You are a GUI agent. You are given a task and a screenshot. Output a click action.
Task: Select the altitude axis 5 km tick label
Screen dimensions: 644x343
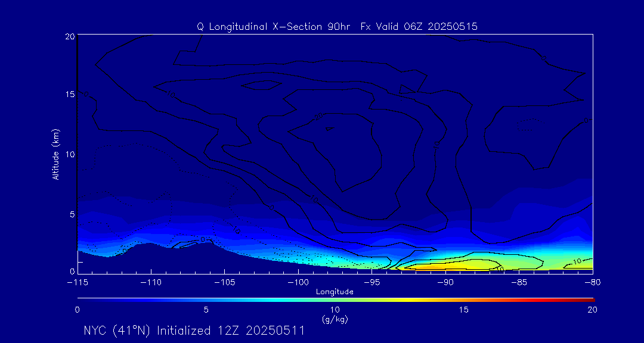pos(72,214)
